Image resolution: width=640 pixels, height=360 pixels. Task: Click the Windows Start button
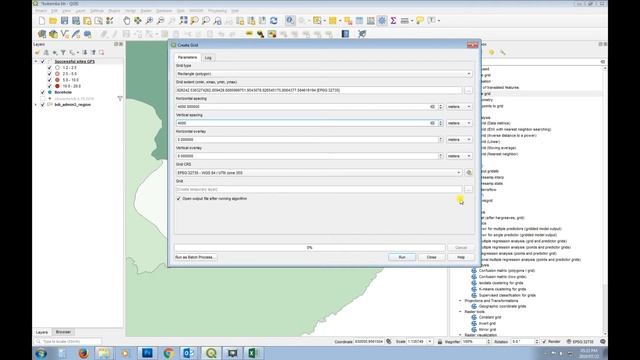tap(41, 353)
